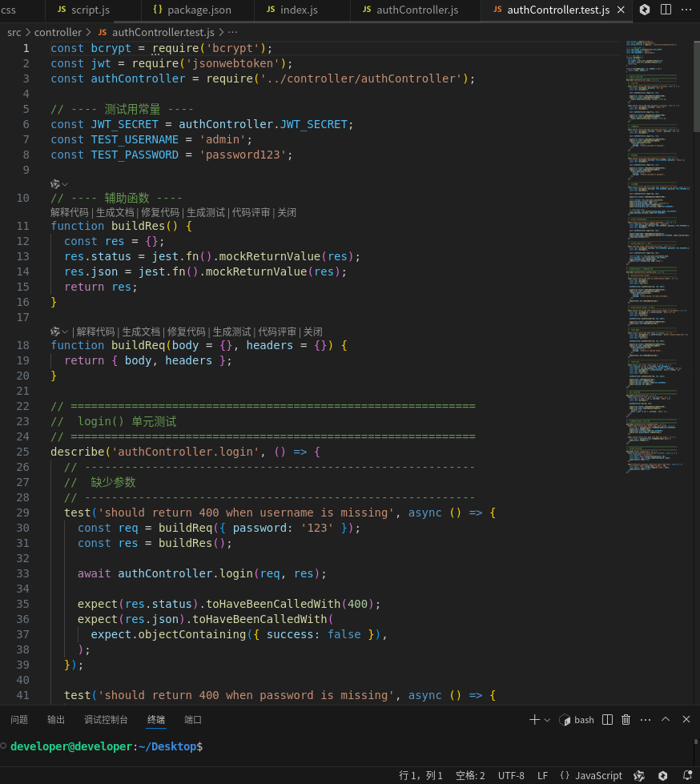The image size is (700, 784).
Task: Click 代码评审 above function buildReq
Action: pos(277,332)
